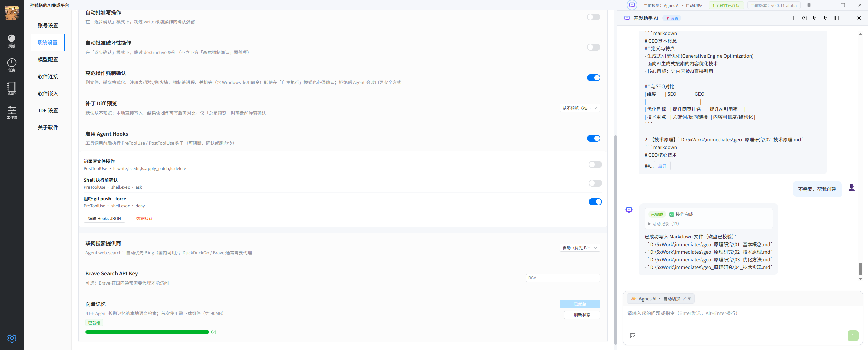The height and width of the screenshot is (350, 868).
Task: Open chat history clock icon in assistant panel
Action: point(805,18)
